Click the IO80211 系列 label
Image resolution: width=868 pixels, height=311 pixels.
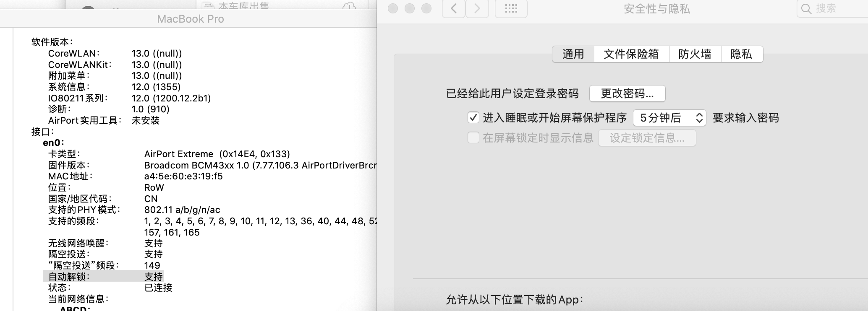[x=78, y=98]
